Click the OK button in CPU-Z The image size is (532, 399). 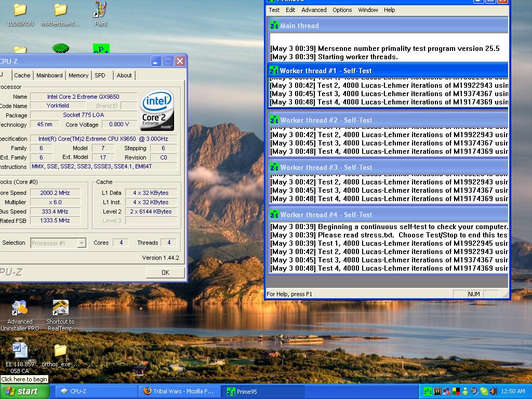tap(166, 273)
